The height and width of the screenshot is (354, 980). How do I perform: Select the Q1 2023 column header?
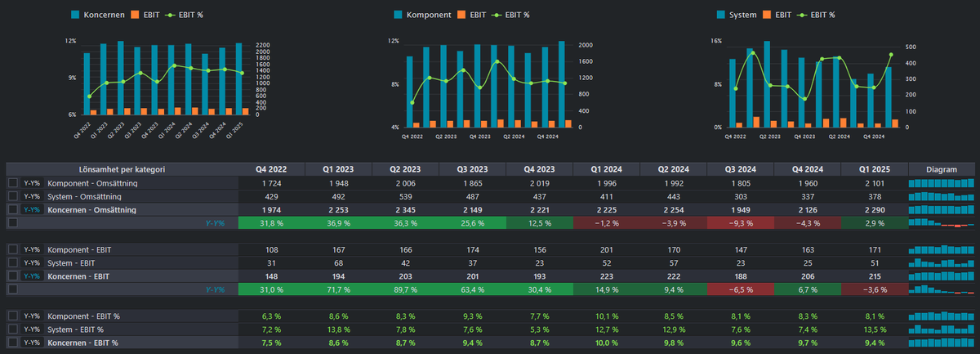pos(338,170)
